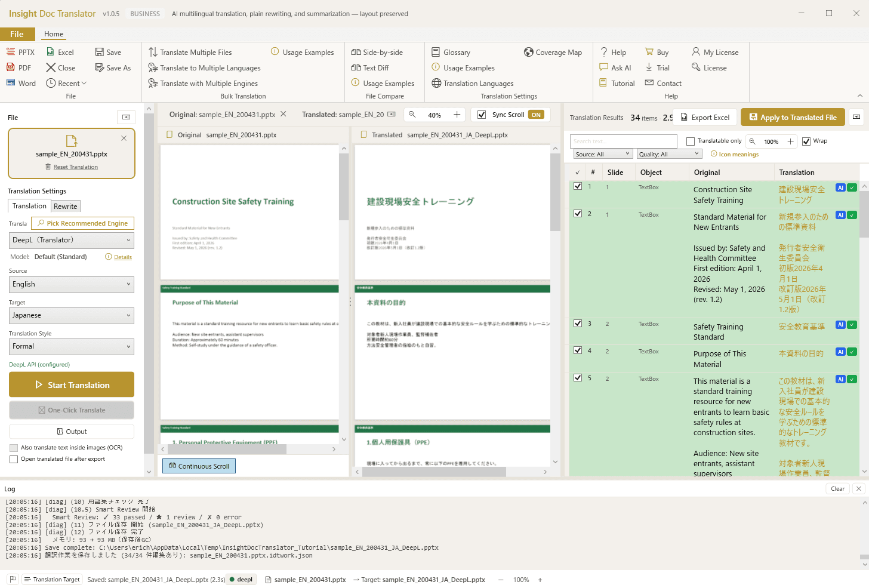Download the Trial version
Screen dimensions: 869x588
[657, 67]
